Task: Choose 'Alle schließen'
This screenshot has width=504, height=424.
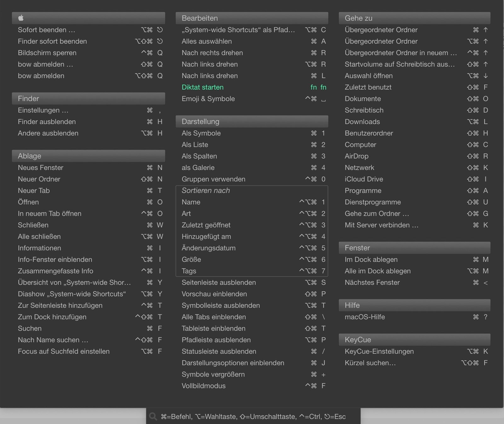Action: [89, 236]
